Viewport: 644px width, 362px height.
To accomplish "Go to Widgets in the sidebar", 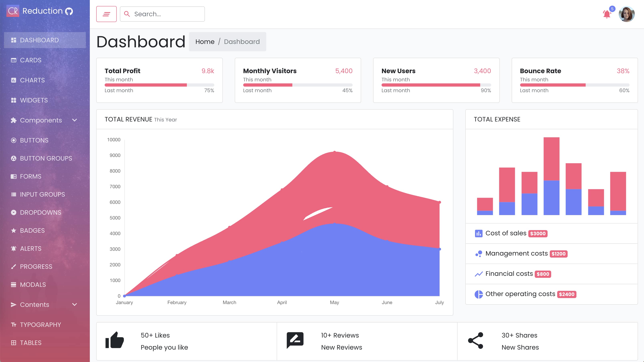I will [34, 100].
